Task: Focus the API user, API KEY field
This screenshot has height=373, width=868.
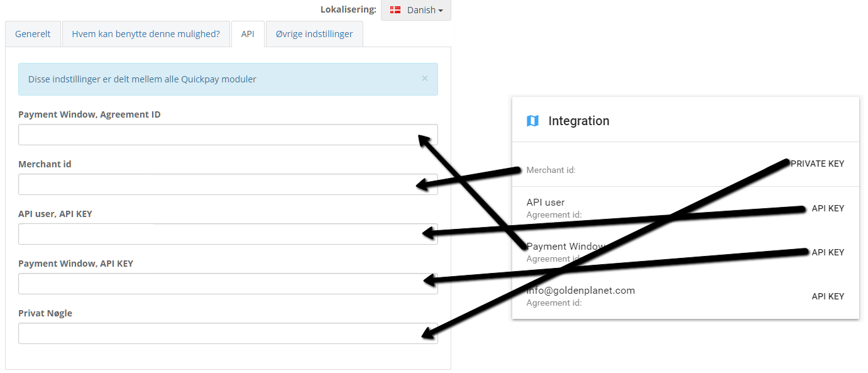Action: click(228, 234)
